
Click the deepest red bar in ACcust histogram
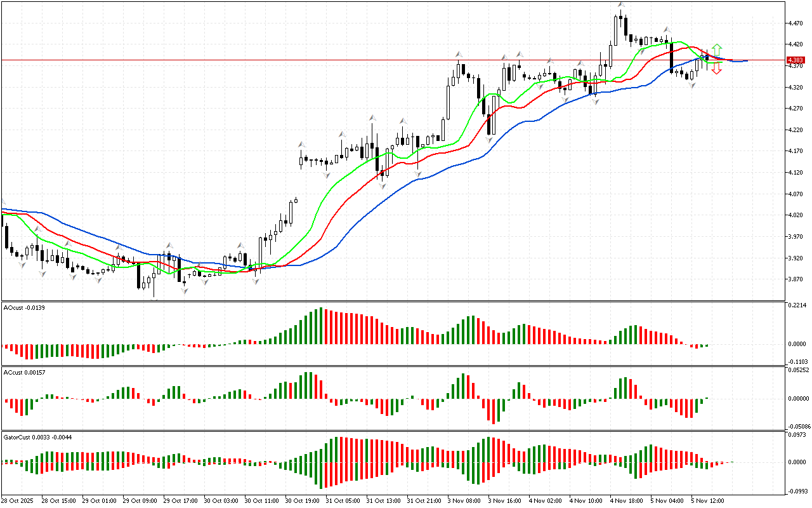click(x=491, y=410)
